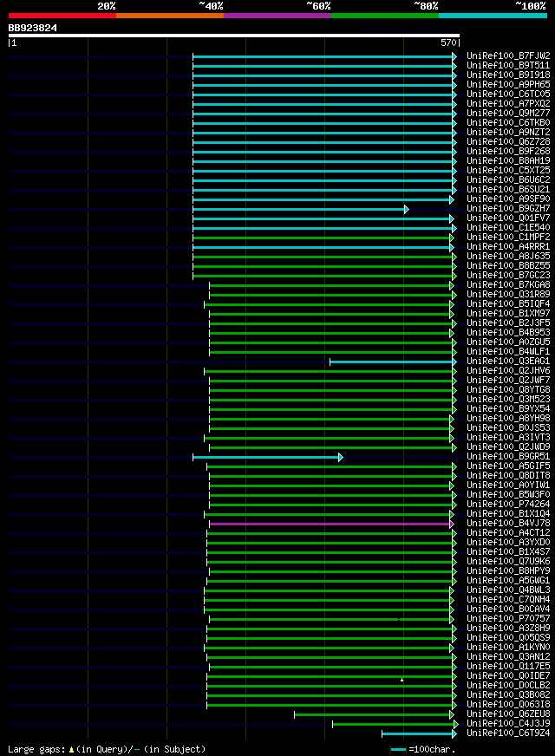Click the short green bar for Q6ZEU8
The height and width of the screenshot is (756, 555).
click(x=374, y=715)
